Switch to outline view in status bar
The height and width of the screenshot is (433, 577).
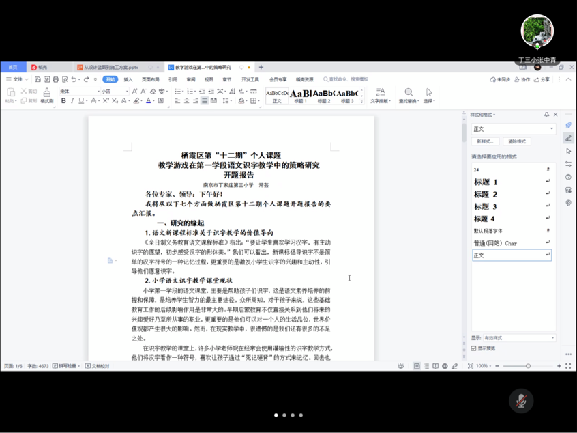(426, 366)
